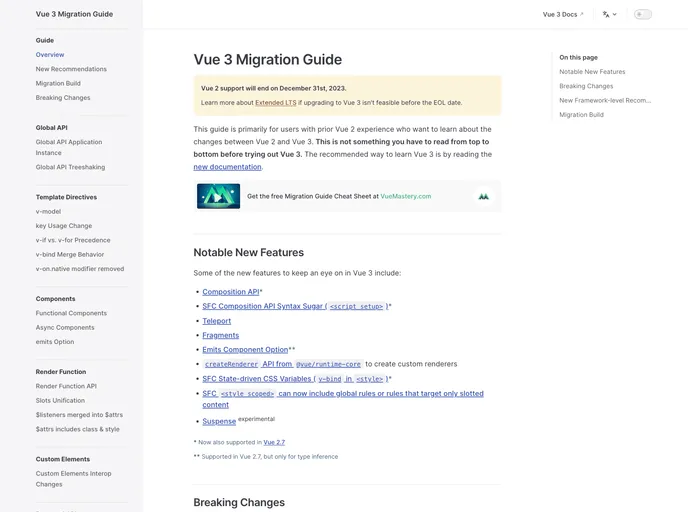Jump to Breaking Changes in page outline

pyautogui.click(x=586, y=86)
